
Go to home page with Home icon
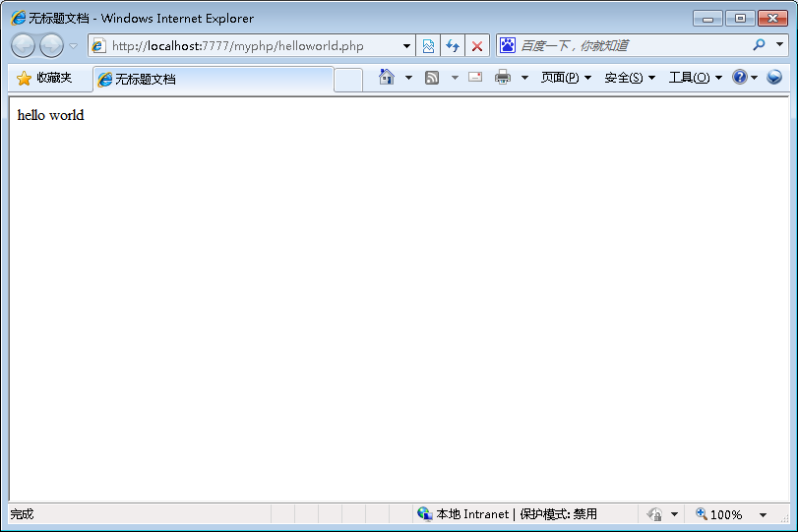coord(387,78)
